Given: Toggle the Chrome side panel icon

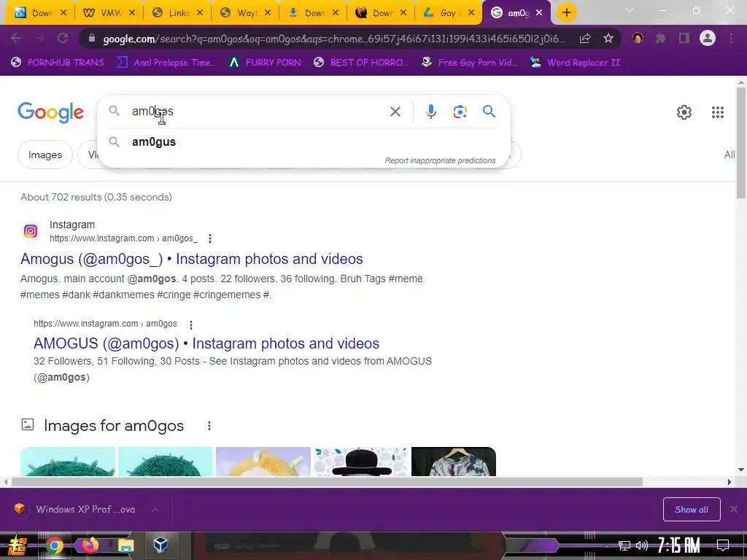Looking at the screenshot, I should pos(684,38).
